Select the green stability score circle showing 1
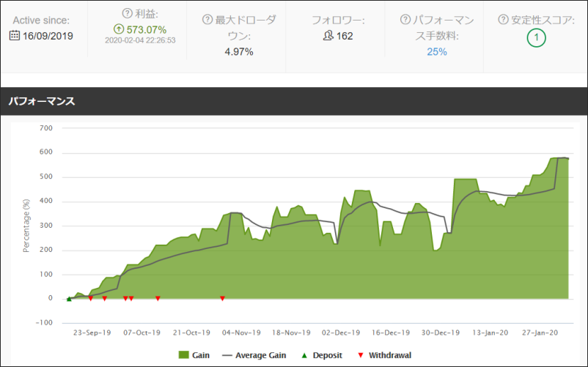Viewport: 588px width, 367px height. tap(536, 38)
